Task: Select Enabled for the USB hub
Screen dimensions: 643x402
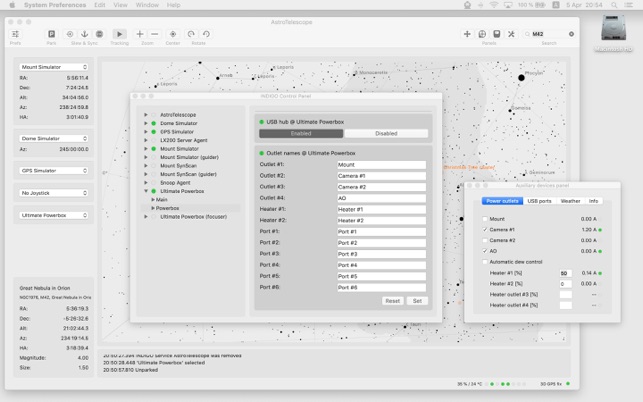Action: tap(301, 134)
